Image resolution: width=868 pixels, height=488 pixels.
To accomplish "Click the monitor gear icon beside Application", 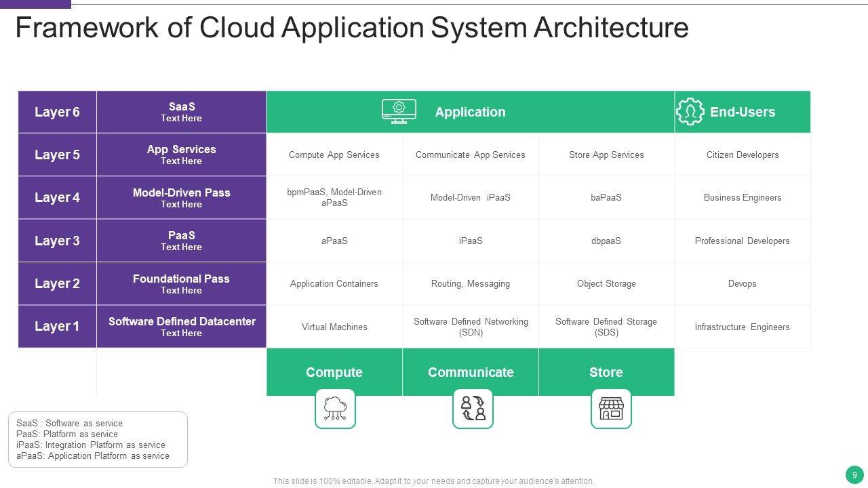I will [399, 112].
